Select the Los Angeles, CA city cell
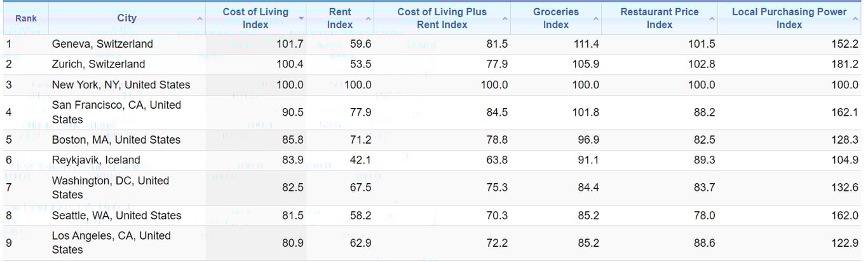Viewport: 868px width, 262px height. [x=111, y=242]
